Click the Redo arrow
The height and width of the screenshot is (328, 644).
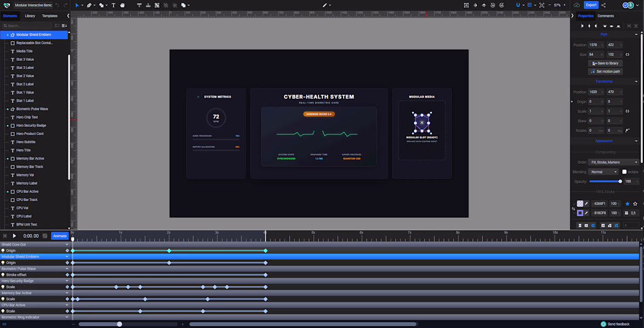click(66, 5)
